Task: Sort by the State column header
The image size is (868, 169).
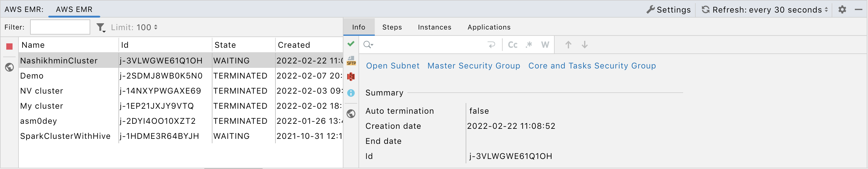Action: 243,45
